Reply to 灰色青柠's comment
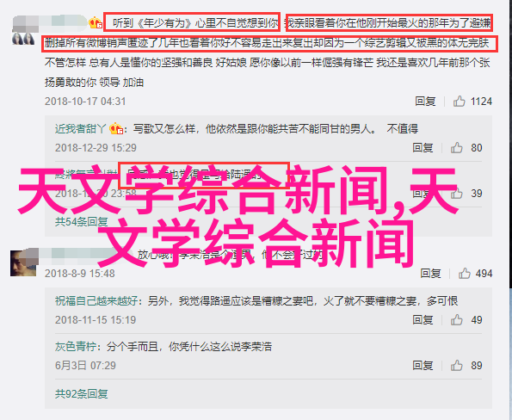 (423, 366)
